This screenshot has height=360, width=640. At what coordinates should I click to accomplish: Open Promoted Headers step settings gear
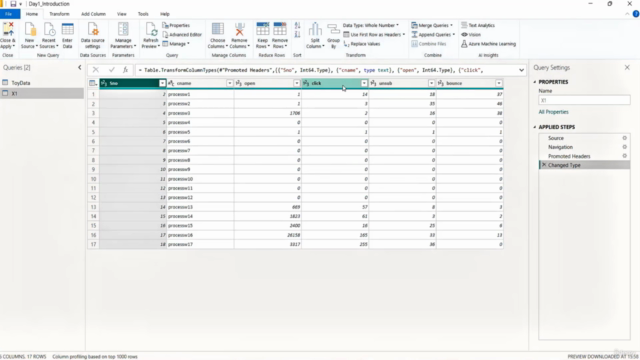tap(624, 156)
